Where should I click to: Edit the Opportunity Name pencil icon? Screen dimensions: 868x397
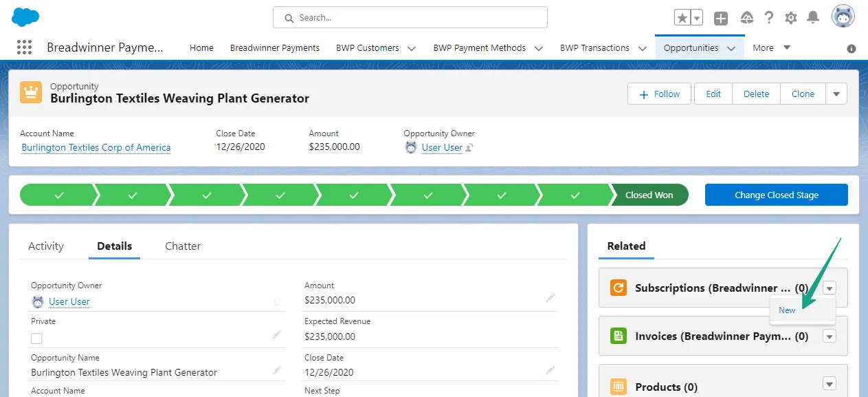click(x=277, y=370)
